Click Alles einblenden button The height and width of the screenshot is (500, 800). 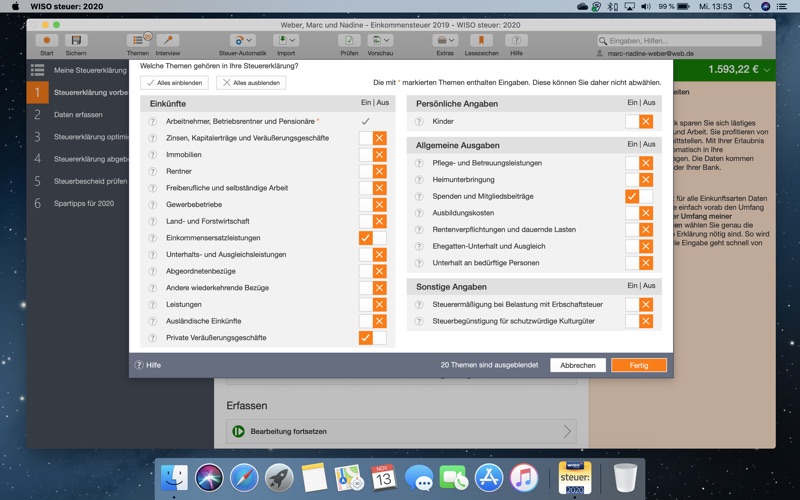[174, 83]
